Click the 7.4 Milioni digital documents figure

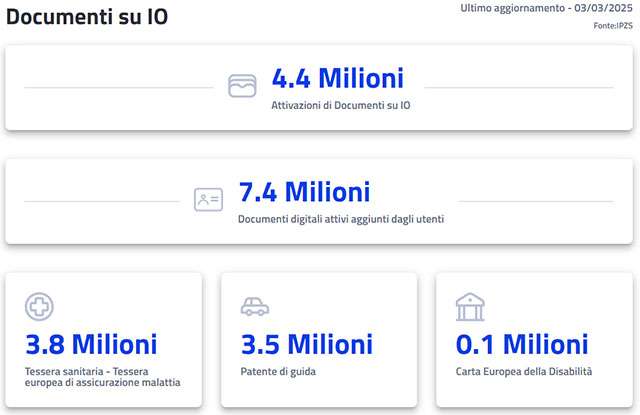click(304, 191)
